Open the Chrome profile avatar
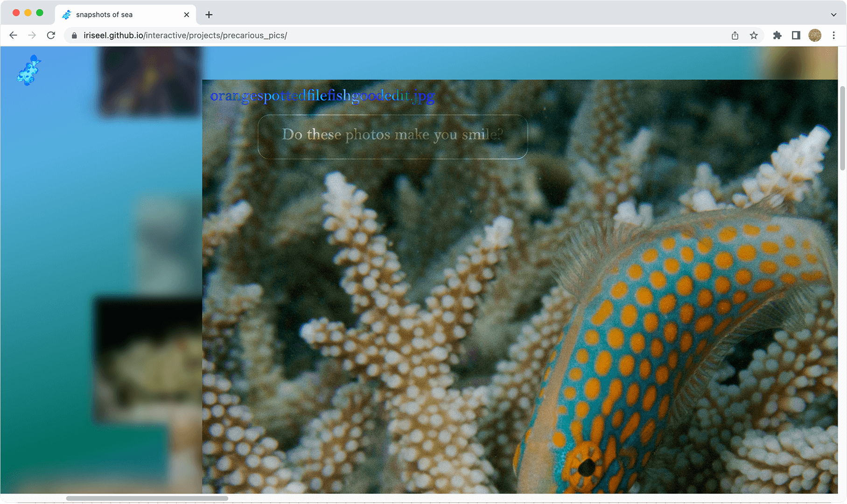The width and height of the screenshot is (847, 504). (x=815, y=35)
